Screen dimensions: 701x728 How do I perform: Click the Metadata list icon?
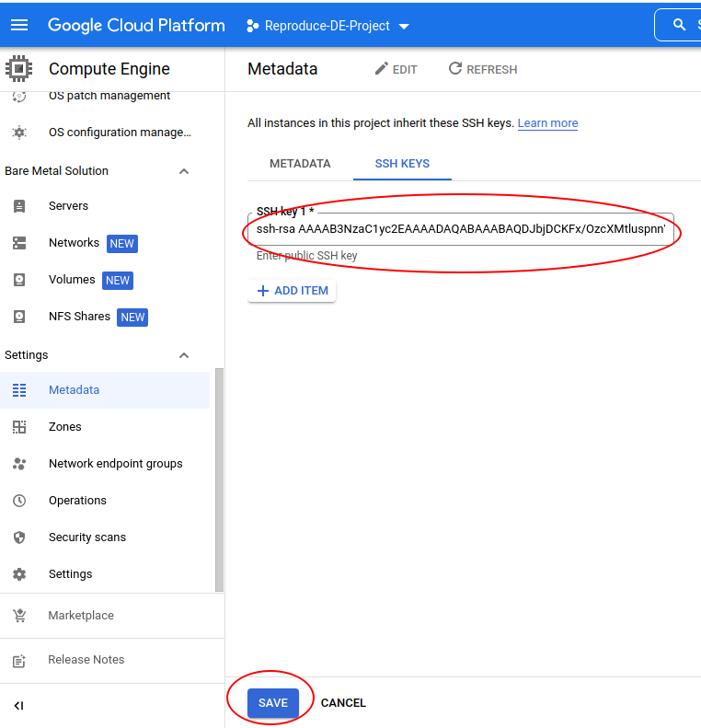click(x=19, y=390)
